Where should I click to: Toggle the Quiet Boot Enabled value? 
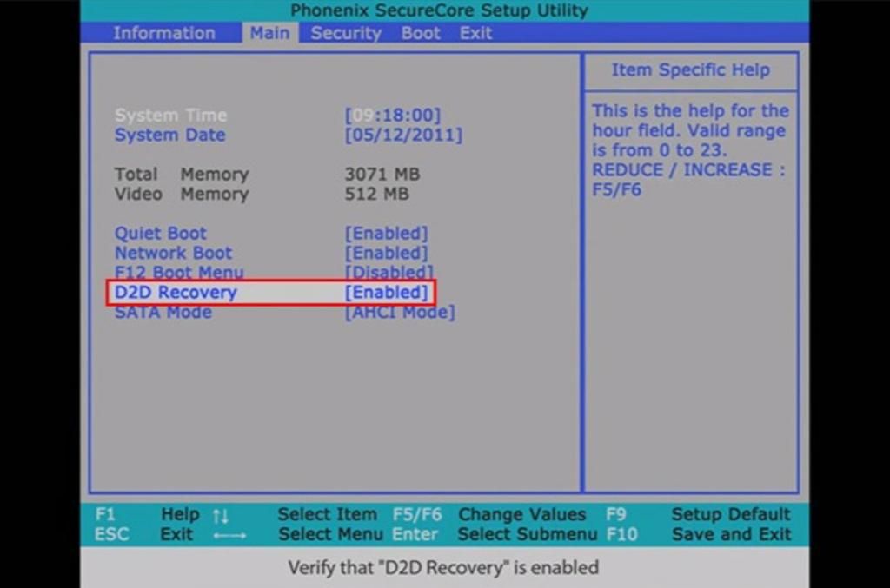(387, 233)
